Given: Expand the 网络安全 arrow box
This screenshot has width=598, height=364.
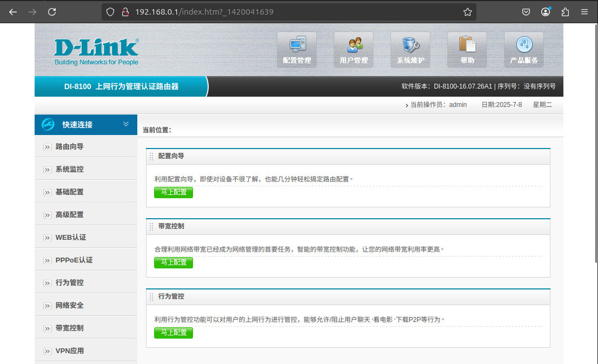Looking at the screenshot, I should [x=47, y=306].
